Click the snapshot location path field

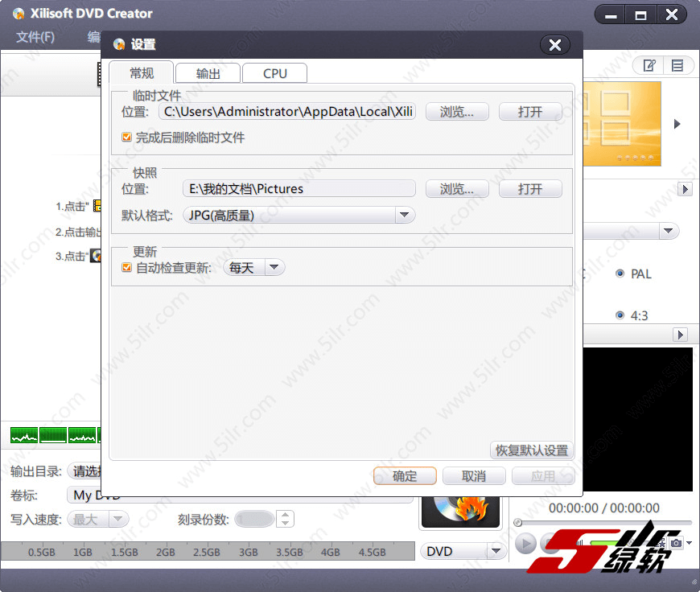[x=299, y=189]
